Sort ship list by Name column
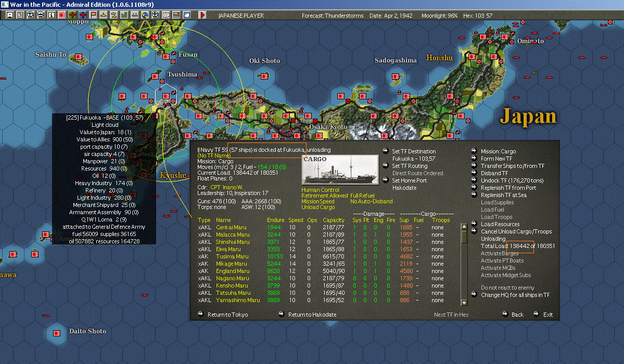The height and width of the screenshot is (364, 624). pyautogui.click(x=223, y=220)
